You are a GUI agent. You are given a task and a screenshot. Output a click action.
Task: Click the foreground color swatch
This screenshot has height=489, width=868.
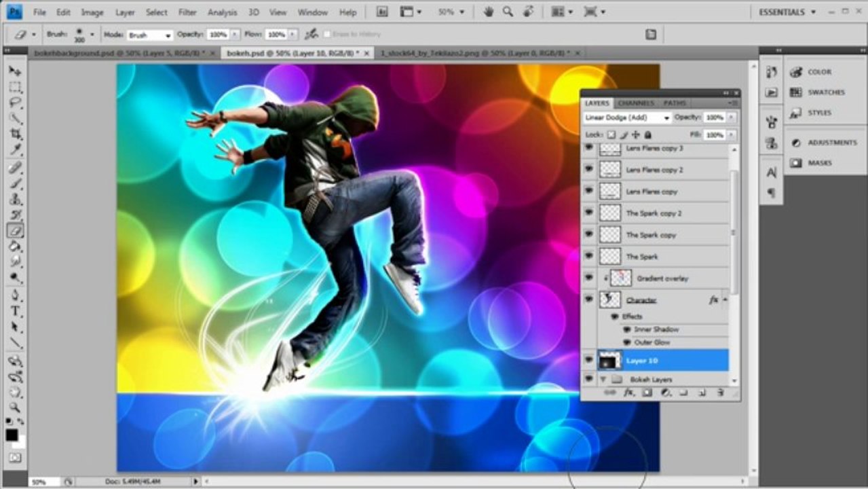point(12,435)
